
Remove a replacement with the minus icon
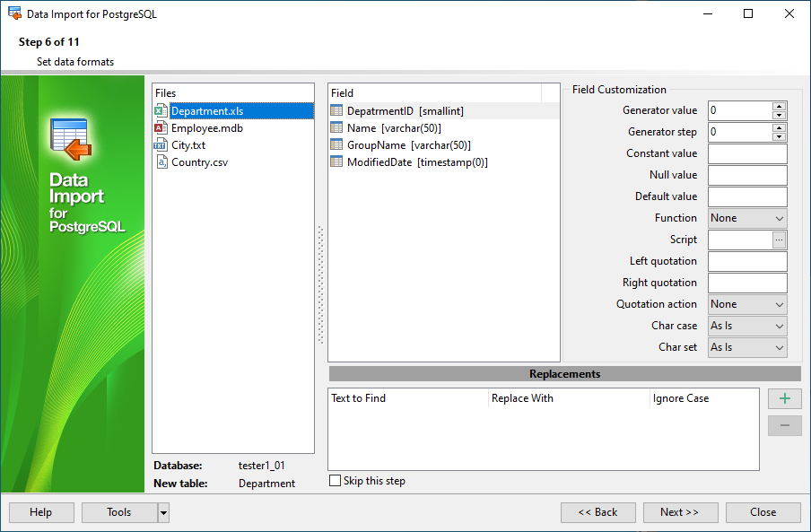point(784,425)
